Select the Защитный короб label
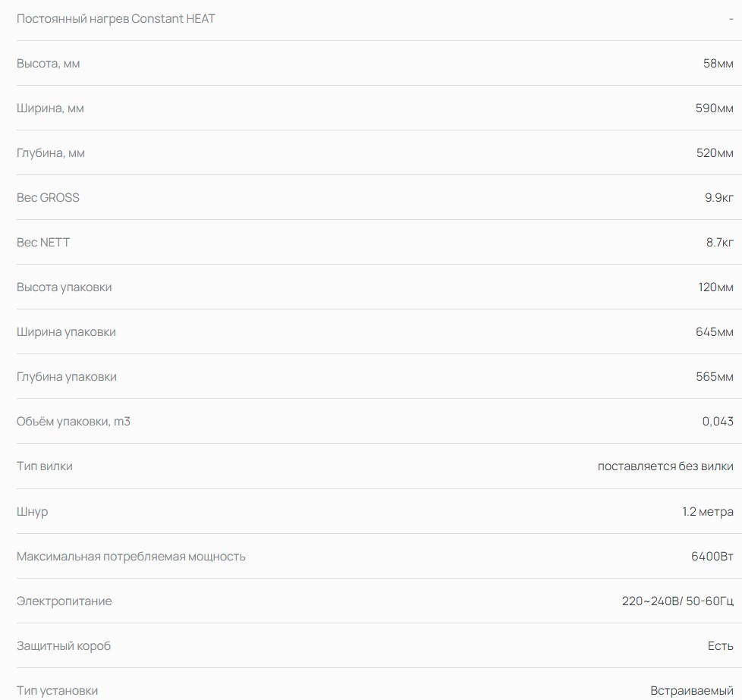The image size is (742, 700). (64, 646)
